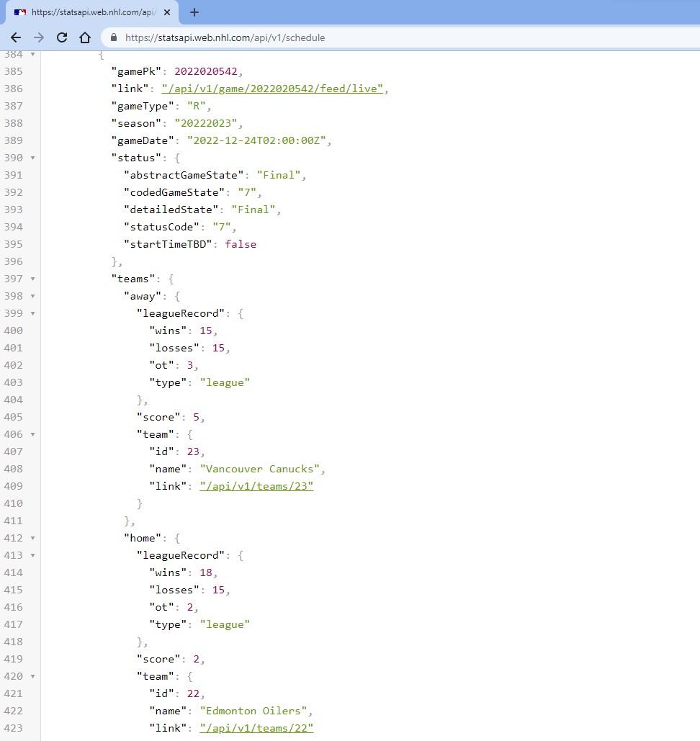The image size is (700, 741).
Task: Click the padlock site security icon
Action: [x=114, y=37]
